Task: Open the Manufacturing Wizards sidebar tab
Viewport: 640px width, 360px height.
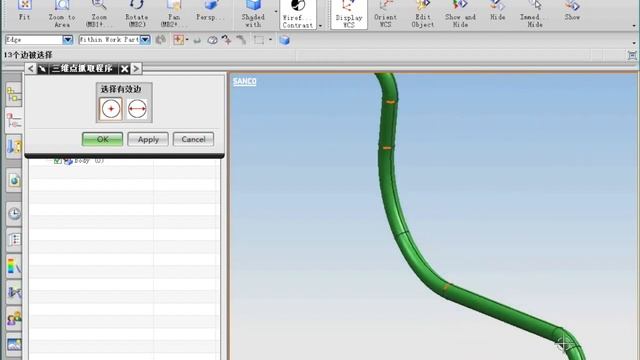Action: (x=14, y=292)
